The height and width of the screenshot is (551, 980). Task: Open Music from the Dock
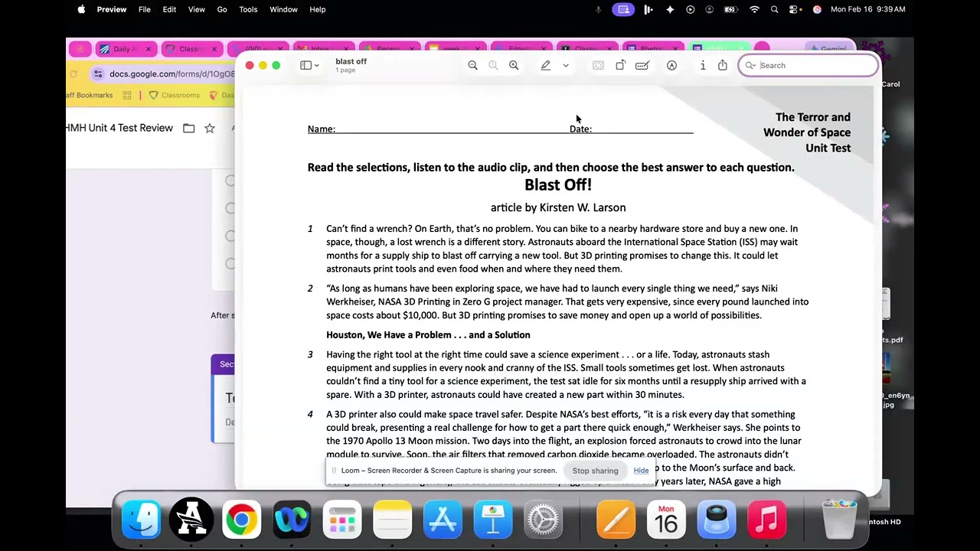[x=766, y=520]
